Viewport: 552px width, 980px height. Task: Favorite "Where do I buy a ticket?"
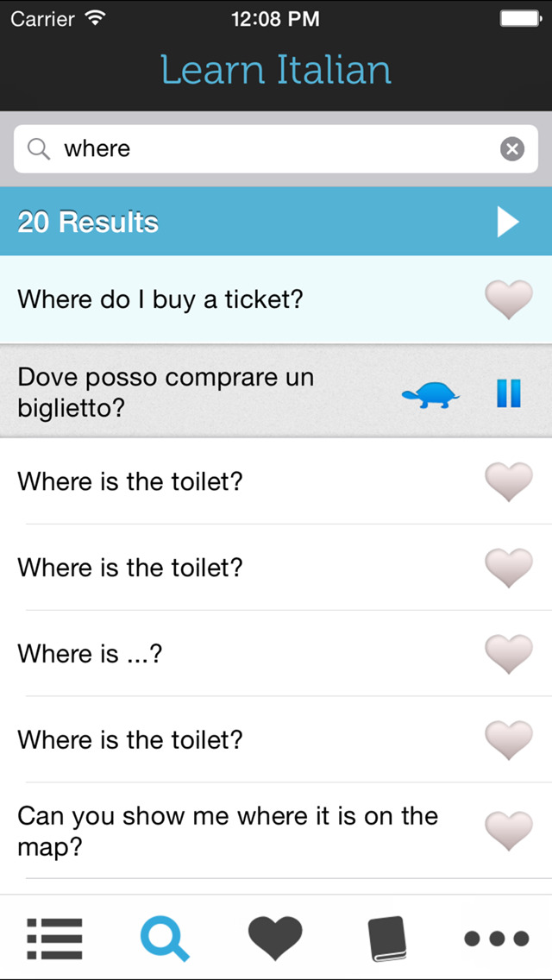pos(508,300)
